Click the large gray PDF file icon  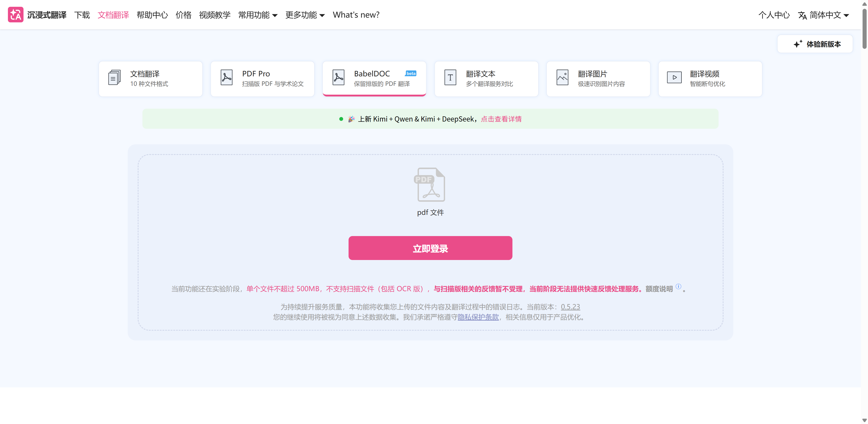[430, 185]
